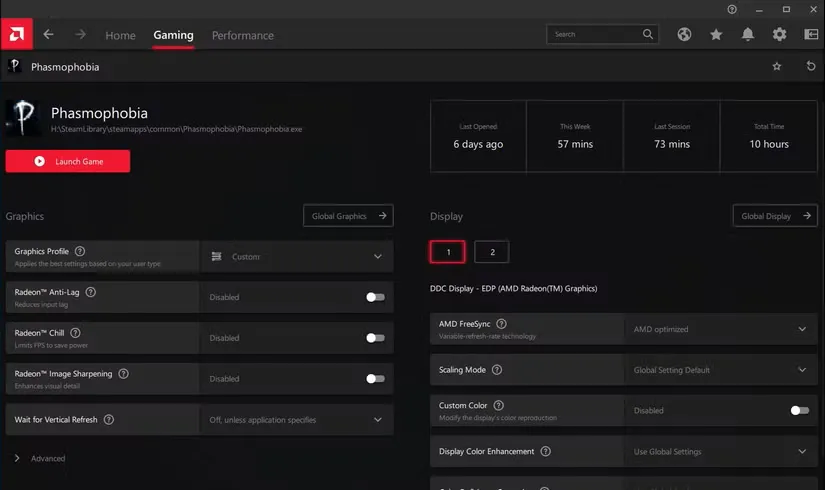Open the Home tab

[120, 35]
